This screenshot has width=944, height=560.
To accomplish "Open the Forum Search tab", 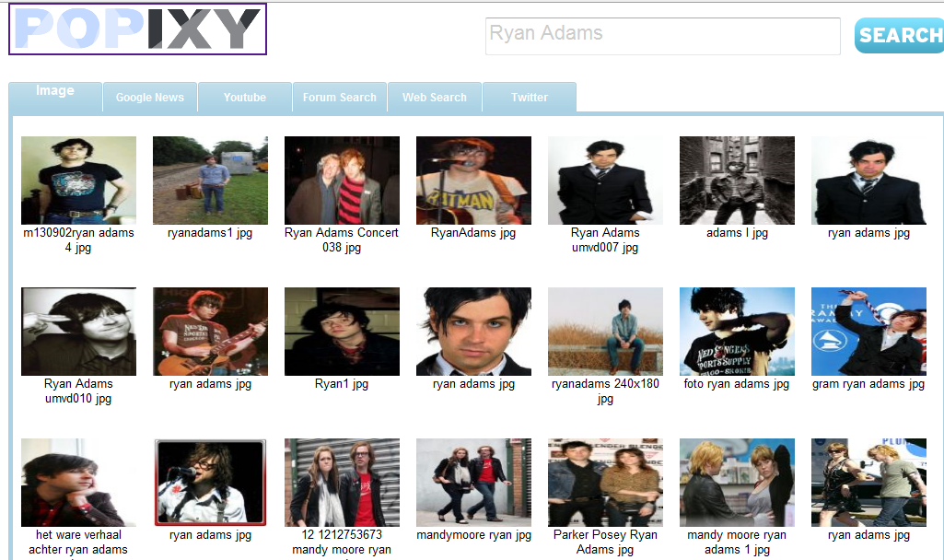I will pyautogui.click(x=340, y=98).
